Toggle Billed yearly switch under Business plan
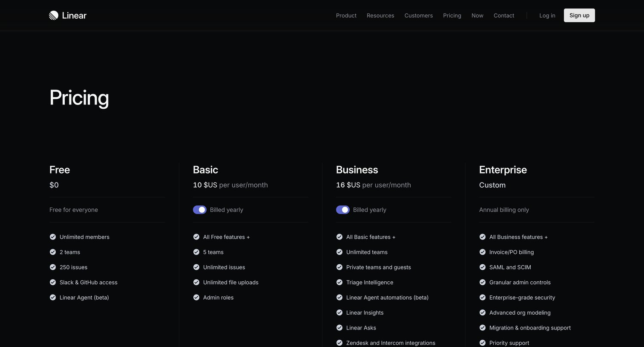Image resolution: width=644 pixels, height=347 pixels. tap(343, 210)
